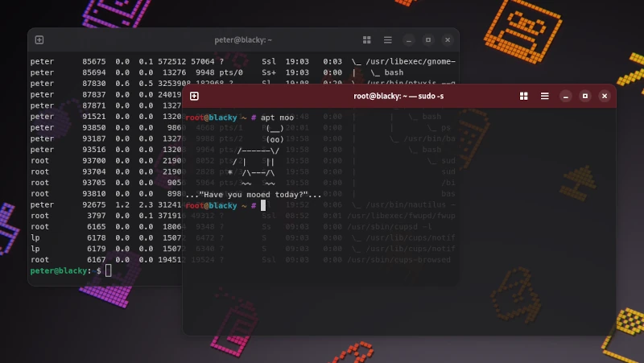Click PID 93700 owned by root
Image resolution: width=644 pixels, height=363 pixels.
[93, 160]
